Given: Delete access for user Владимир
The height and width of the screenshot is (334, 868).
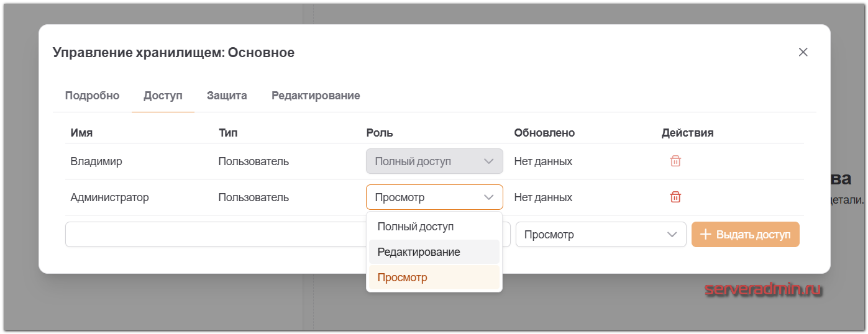Looking at the screenshot, I should tap(675, 161).
